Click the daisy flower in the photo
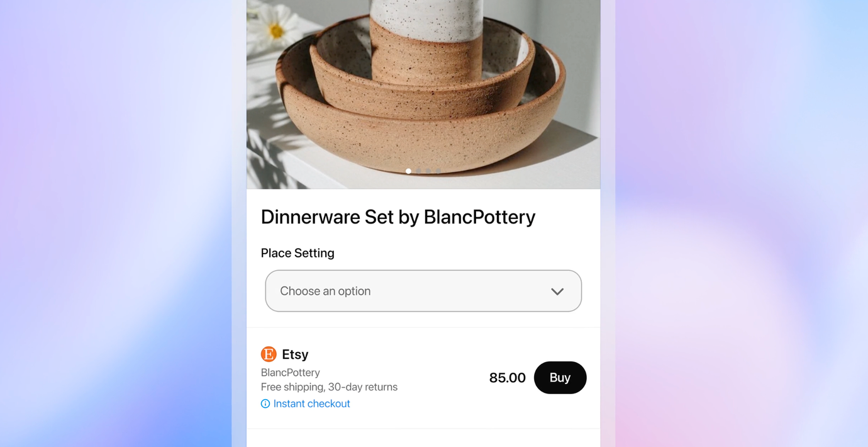Image resolution: width=868 pixels, height=447 pixels. (273, 27)
